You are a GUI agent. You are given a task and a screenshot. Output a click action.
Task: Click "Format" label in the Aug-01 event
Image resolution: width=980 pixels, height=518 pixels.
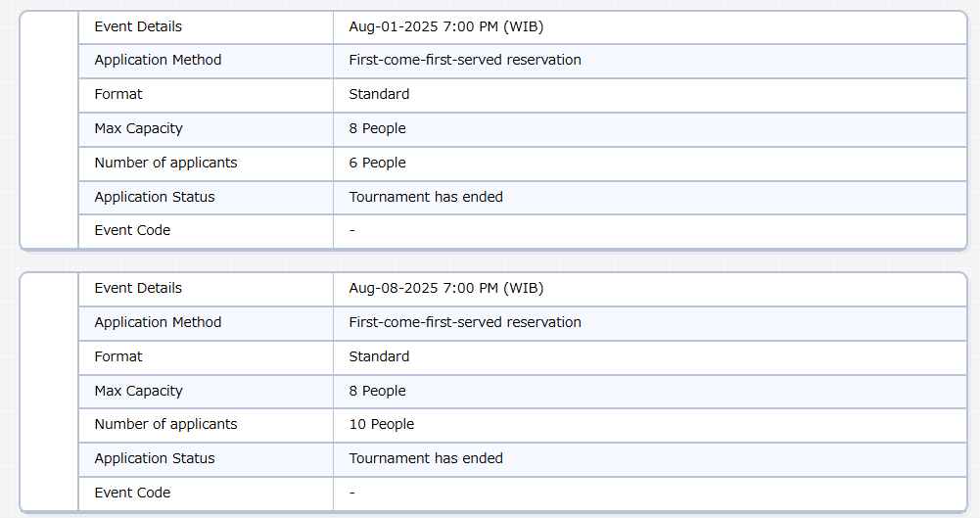[x=118, y=94]
